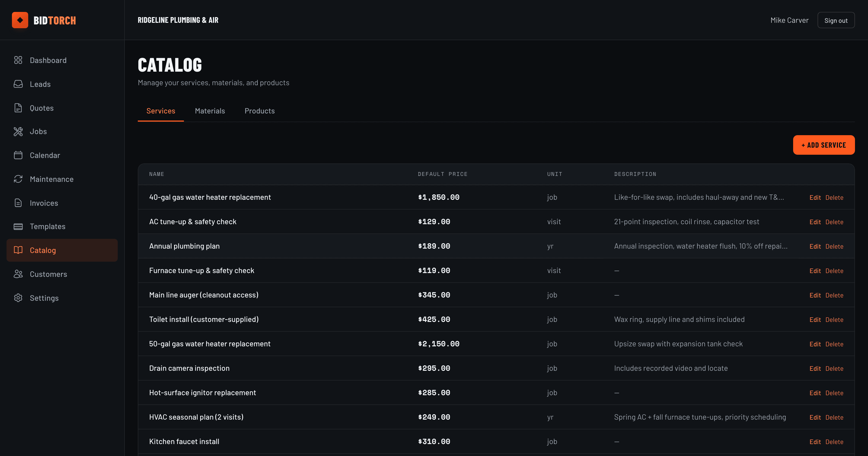The height and width of the screenshot is (456, 868).
Task: Delete AC tune-up & safety check
Action: 834,222
